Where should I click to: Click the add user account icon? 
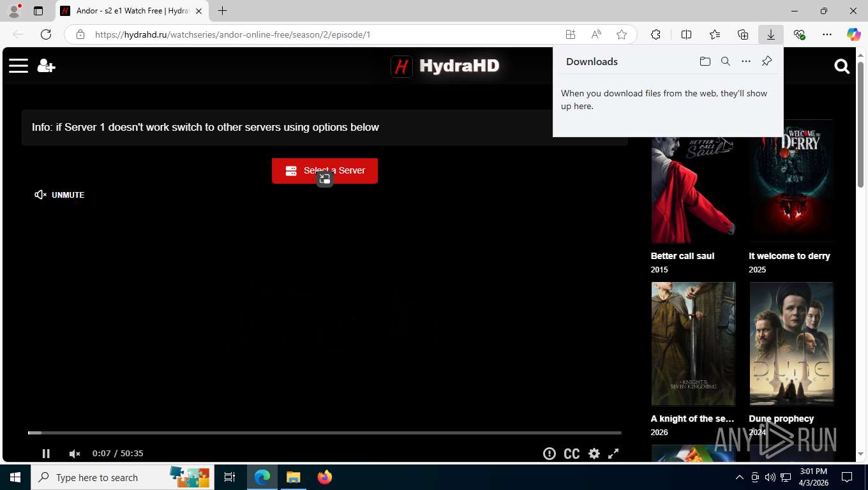click(x=46, y=66)
